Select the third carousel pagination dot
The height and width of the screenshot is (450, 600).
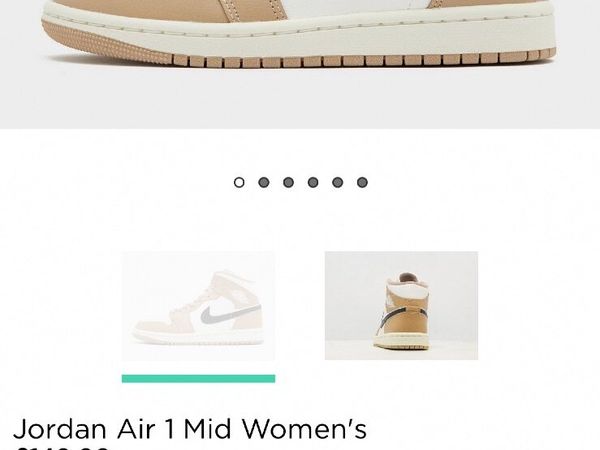pyautogui.click(x=289, y=183)
